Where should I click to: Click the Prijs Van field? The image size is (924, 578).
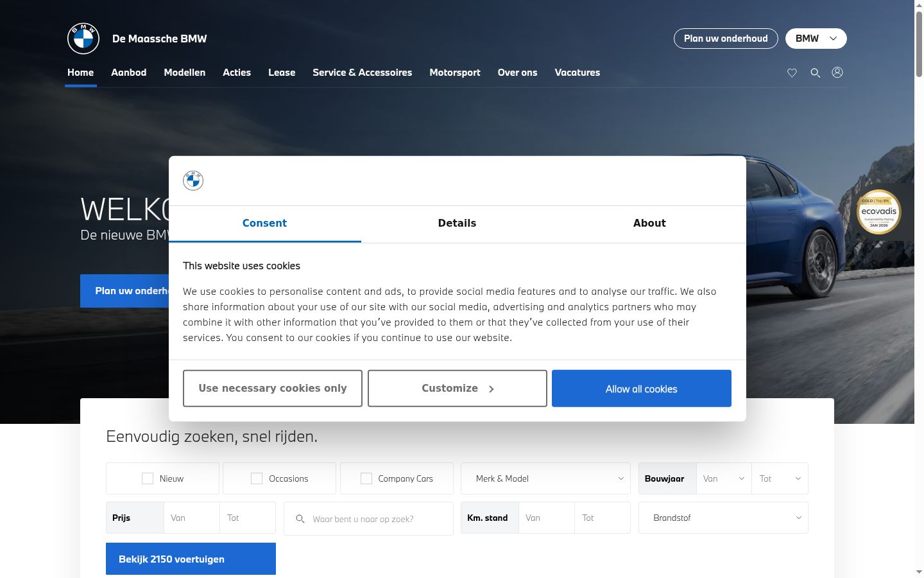click(x=192, y=518)
